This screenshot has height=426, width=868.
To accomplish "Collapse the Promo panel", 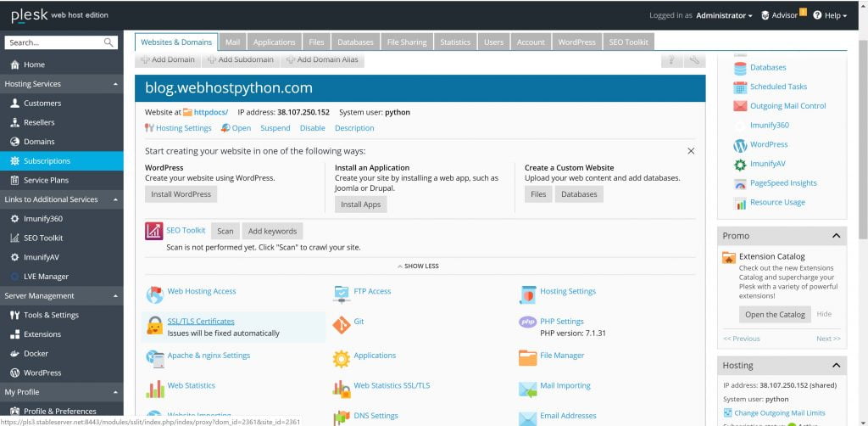I will coord(836,236).
